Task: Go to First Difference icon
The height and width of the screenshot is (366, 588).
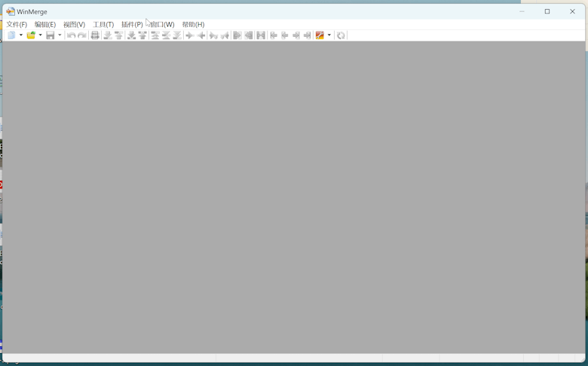Action: [155, 35]
